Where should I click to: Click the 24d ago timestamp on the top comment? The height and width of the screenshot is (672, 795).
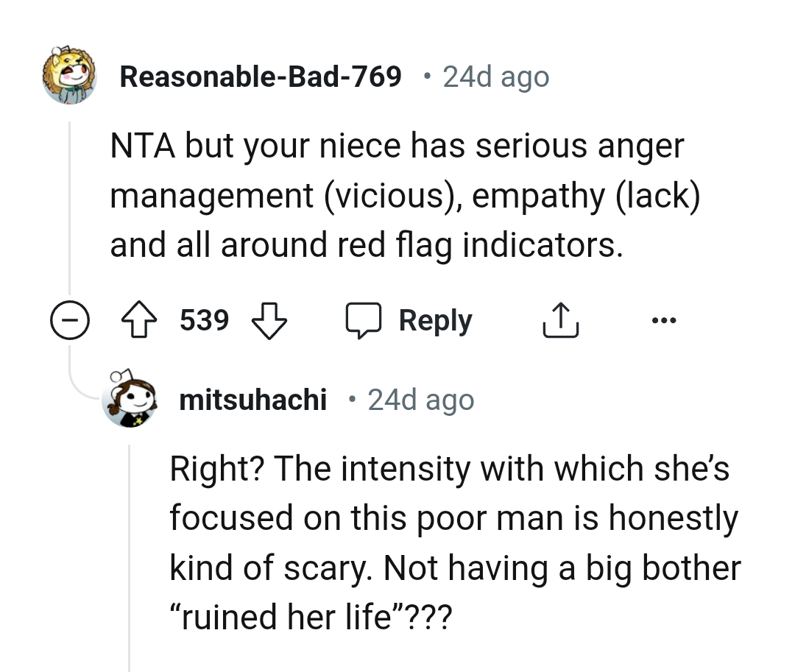pos(495,76)
